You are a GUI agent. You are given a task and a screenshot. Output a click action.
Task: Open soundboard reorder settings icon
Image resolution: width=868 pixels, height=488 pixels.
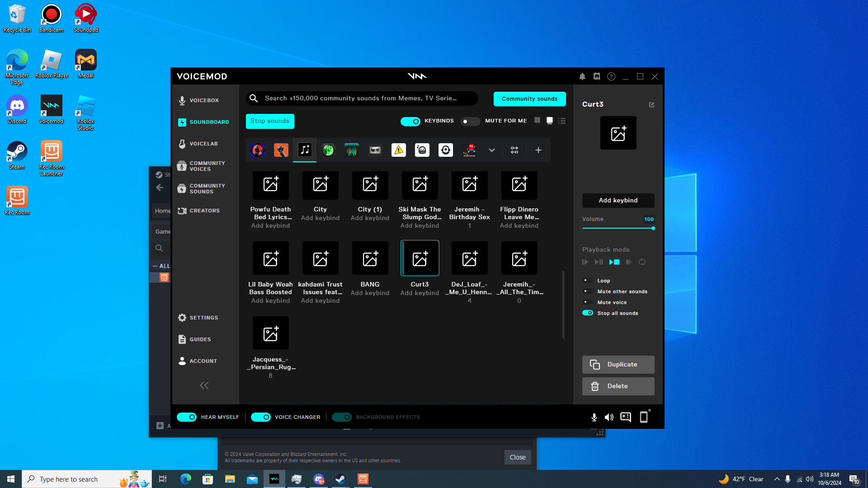point(514,150)
